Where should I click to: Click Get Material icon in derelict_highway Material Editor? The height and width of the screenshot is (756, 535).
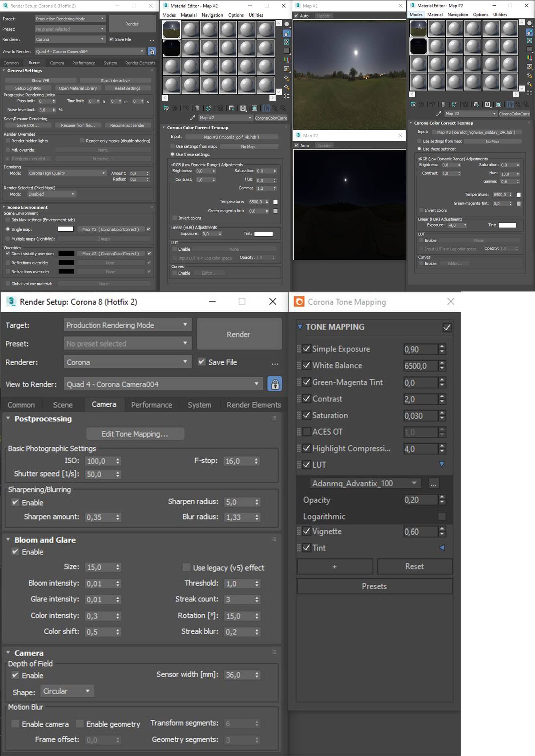[413, 104]
